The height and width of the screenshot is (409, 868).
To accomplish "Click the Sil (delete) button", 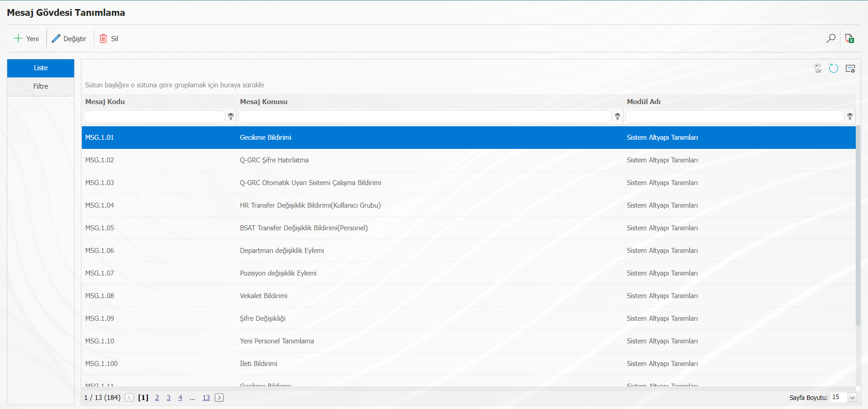I will click(109, 38).
